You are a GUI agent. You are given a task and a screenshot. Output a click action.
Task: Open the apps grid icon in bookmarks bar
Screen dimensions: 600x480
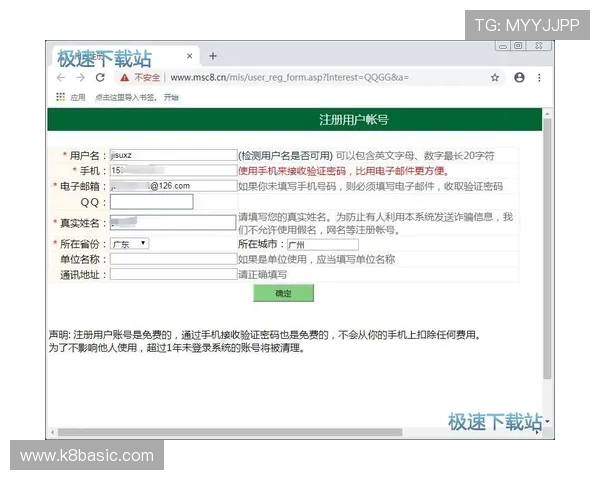[x=60, y=97]
